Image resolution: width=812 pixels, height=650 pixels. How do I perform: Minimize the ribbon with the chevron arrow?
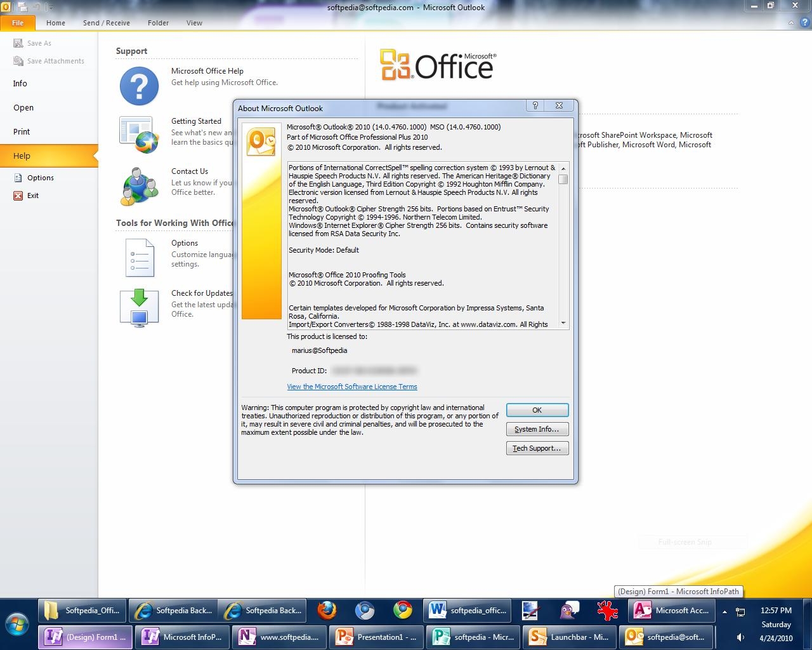coord(791,23)
